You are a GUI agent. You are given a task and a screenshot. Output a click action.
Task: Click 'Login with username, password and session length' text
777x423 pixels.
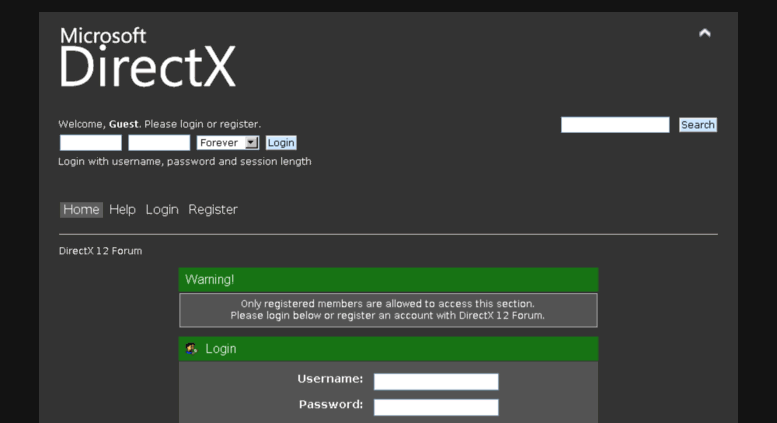[x=185, y=161]
